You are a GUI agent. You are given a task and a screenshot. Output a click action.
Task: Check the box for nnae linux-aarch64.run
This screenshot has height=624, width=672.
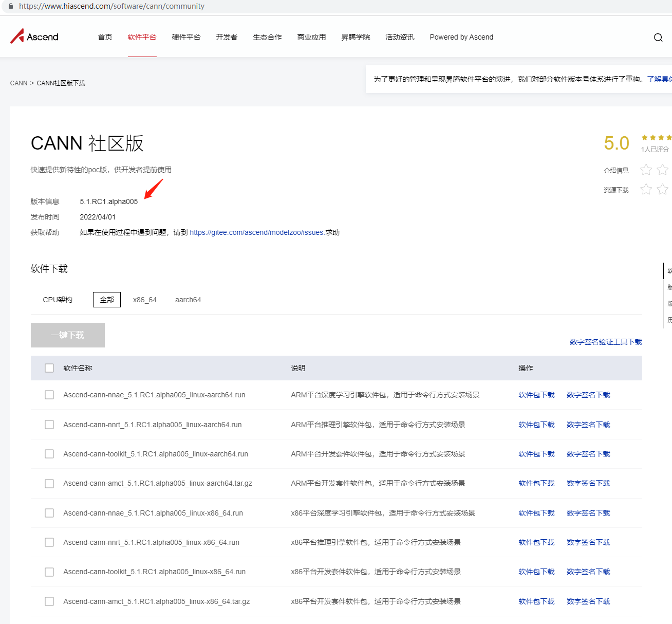point(49,395)
